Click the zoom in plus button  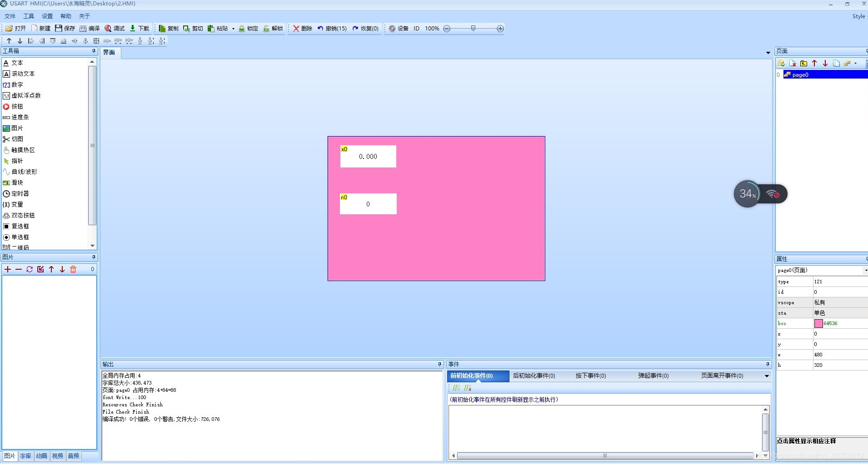click(500, 29)
